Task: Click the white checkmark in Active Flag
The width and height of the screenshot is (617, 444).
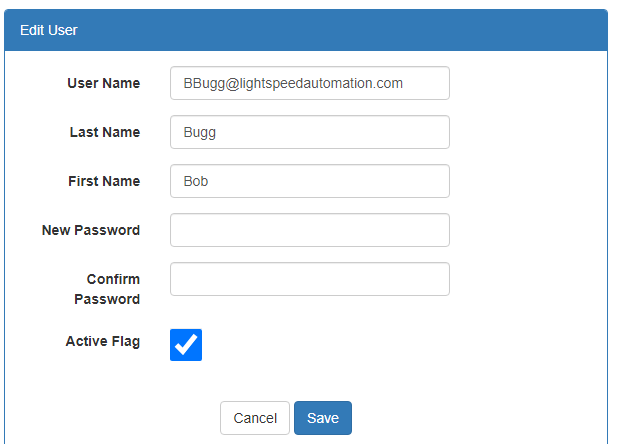Action: [186, 344]
